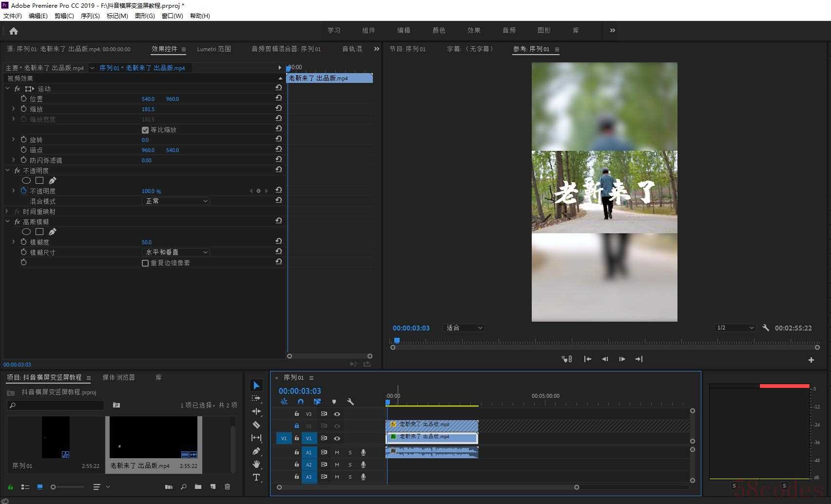Click Find magnifier in Project panel footer

[183, 486]
